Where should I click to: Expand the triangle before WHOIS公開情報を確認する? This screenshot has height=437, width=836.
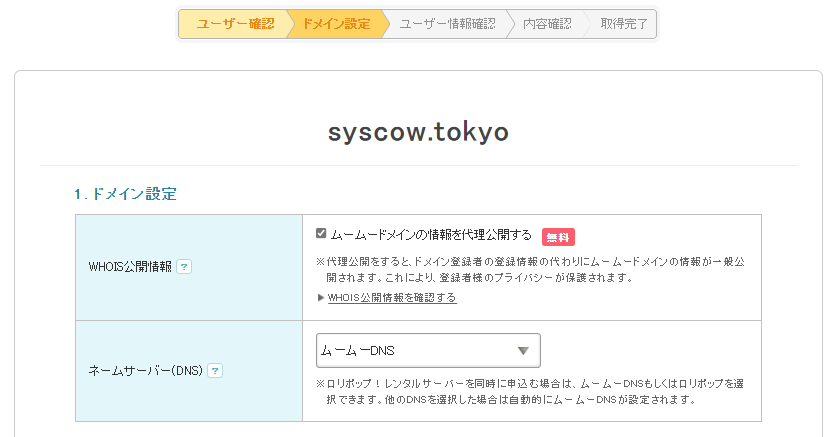pyautogui.click(x=320, y=298)
